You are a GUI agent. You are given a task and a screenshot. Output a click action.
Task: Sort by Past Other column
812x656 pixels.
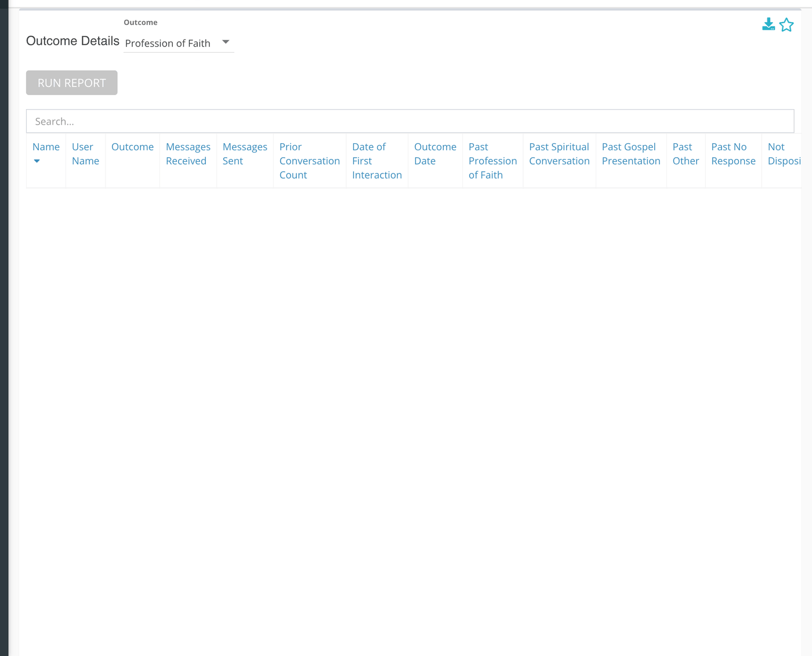686,154
